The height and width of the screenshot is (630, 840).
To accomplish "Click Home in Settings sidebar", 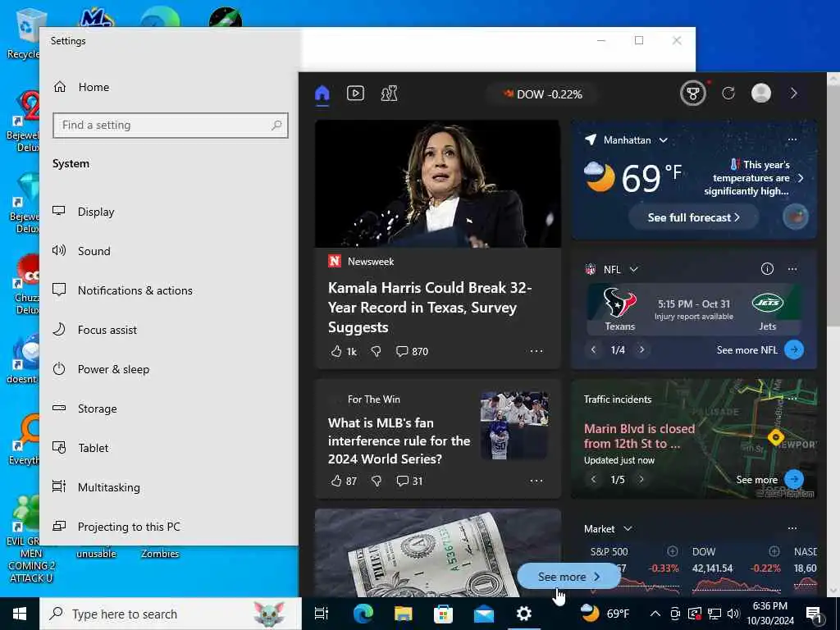I will pos(169,87).
